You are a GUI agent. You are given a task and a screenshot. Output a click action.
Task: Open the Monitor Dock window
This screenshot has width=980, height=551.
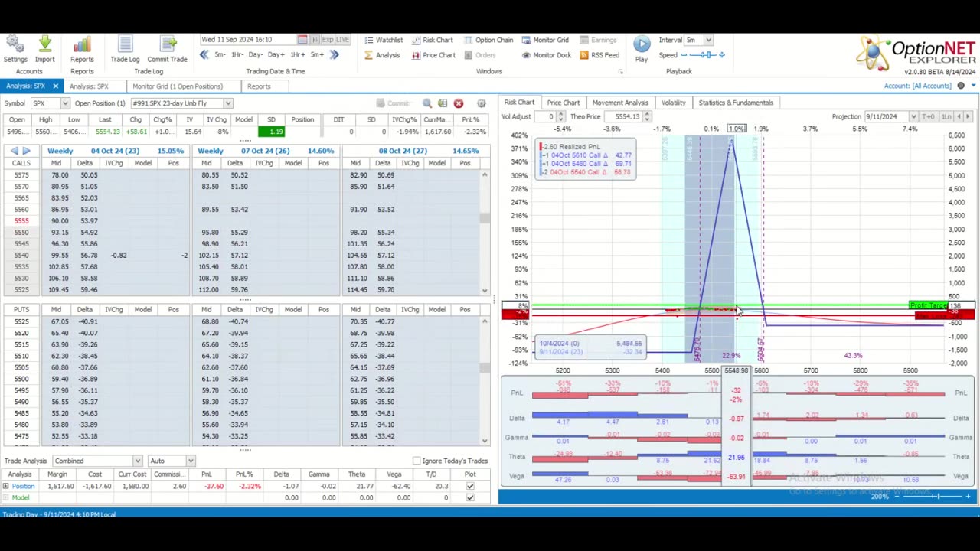pos(547,55)
